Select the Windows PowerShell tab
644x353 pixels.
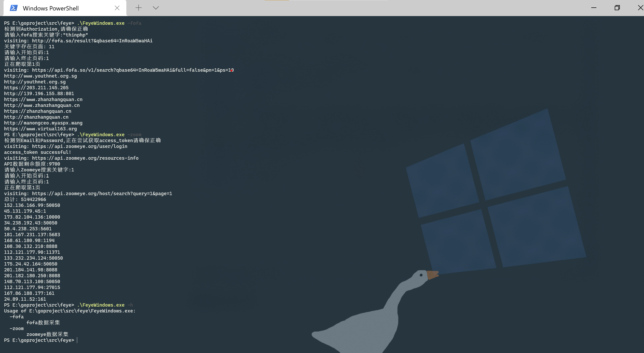(65, 8)
